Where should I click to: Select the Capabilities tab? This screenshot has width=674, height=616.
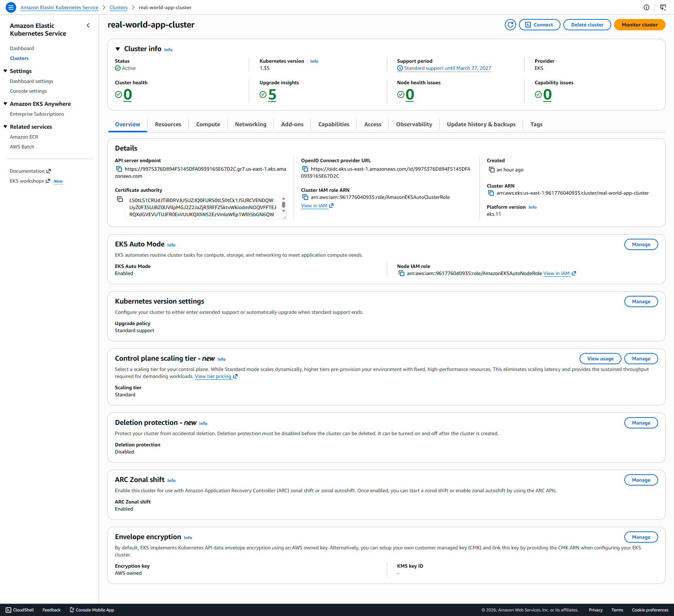(x=334, y=124)
